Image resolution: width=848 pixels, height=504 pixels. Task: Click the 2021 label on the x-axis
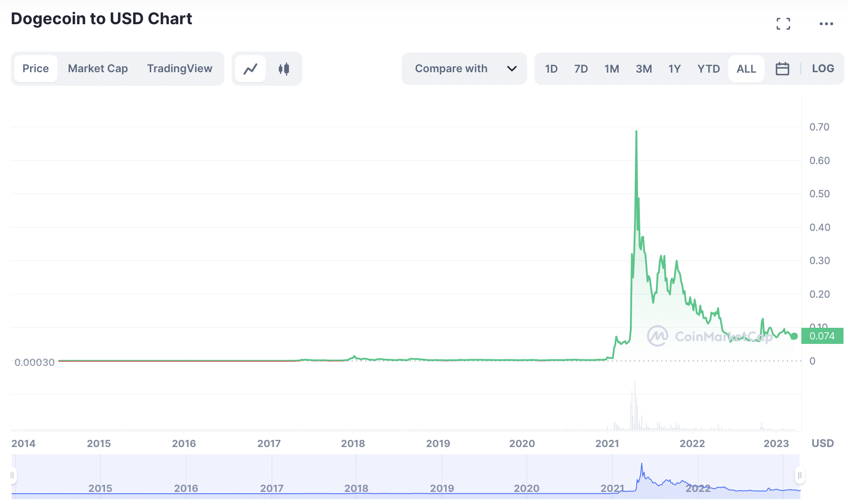[607, 443]
